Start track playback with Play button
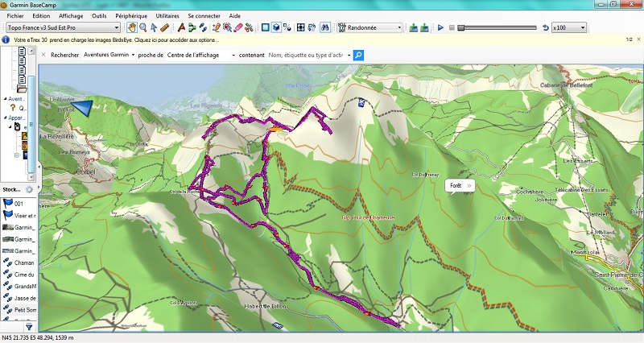 pyautogui.click(x=440, y=27)
